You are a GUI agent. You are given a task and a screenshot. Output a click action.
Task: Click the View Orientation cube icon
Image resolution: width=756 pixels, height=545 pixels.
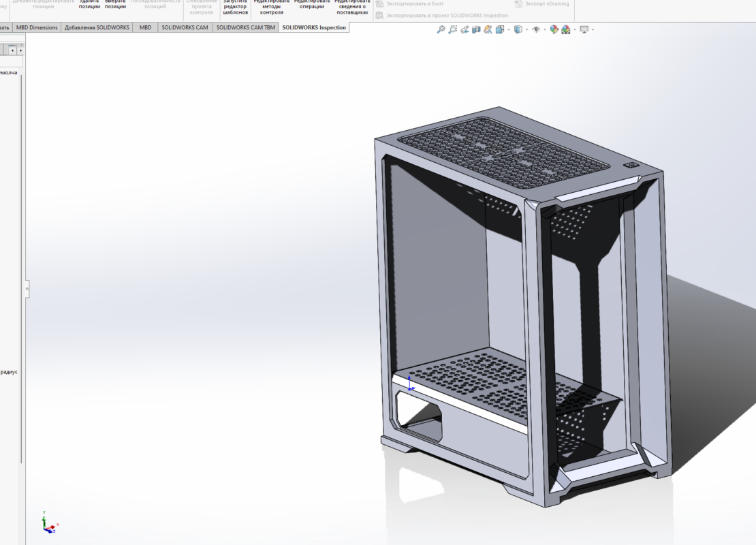coord(500,29)
